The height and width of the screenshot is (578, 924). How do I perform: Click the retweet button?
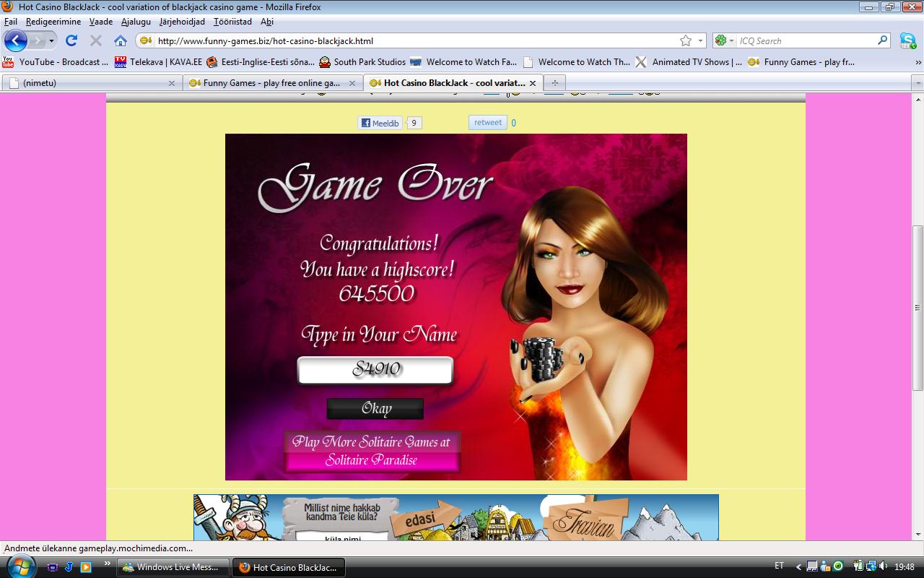pos(488,123)
